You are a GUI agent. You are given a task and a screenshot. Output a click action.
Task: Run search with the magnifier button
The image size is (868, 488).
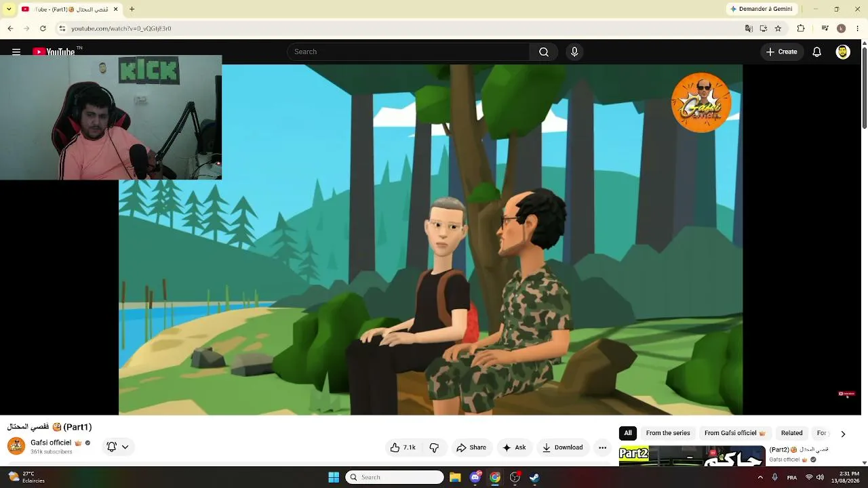(x=544, y=52)
